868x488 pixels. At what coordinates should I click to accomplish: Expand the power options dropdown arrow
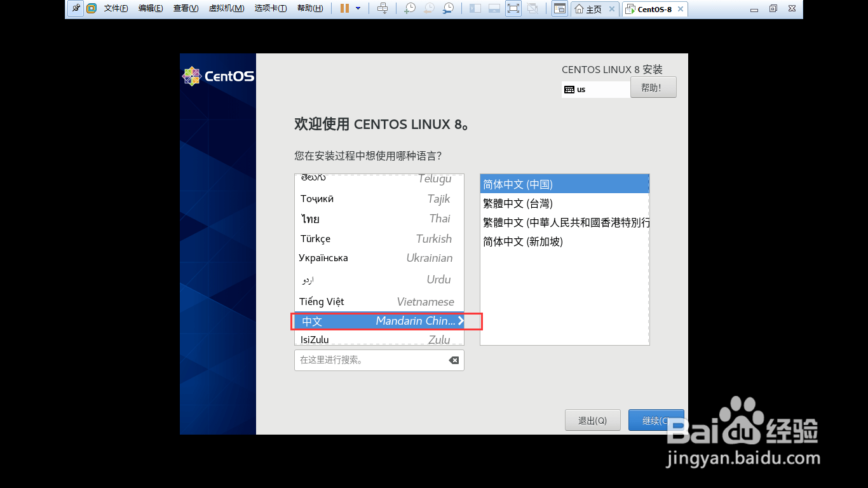click(x=358, y=9)
